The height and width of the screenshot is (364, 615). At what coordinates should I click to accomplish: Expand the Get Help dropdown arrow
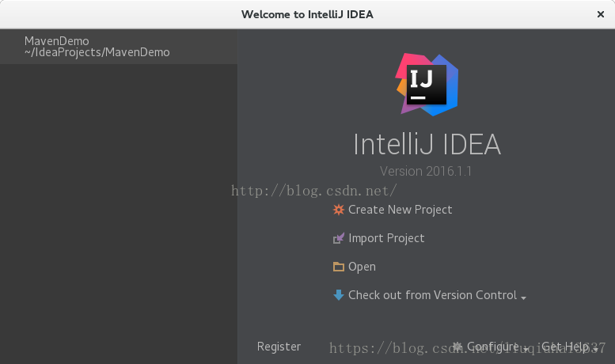point(596,348)
